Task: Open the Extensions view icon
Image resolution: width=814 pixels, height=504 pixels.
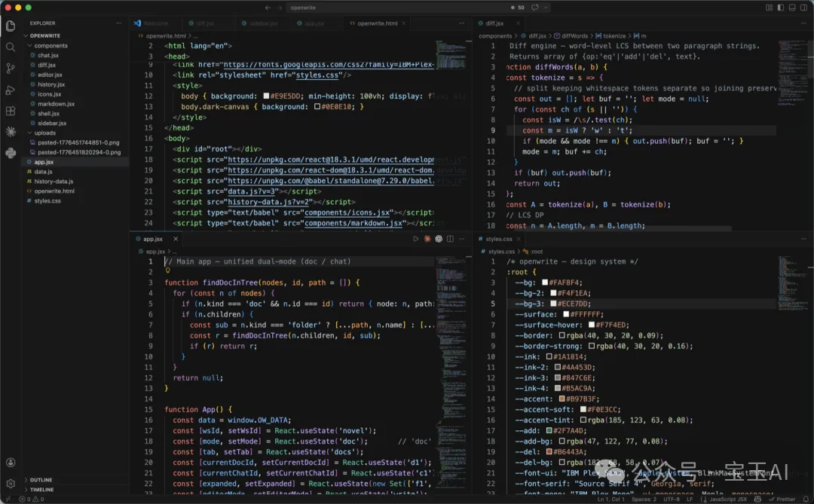Action: [x=11, y=111]
